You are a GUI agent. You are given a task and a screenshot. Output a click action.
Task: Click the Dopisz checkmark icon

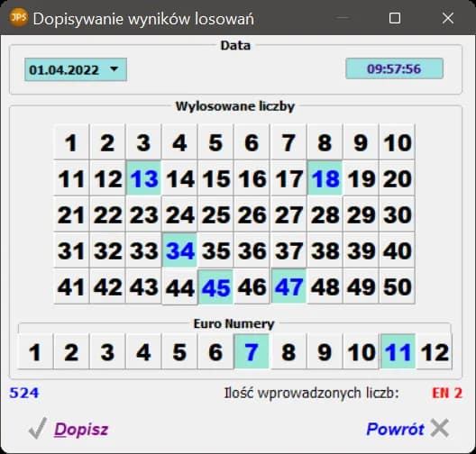tap(38, 428)
